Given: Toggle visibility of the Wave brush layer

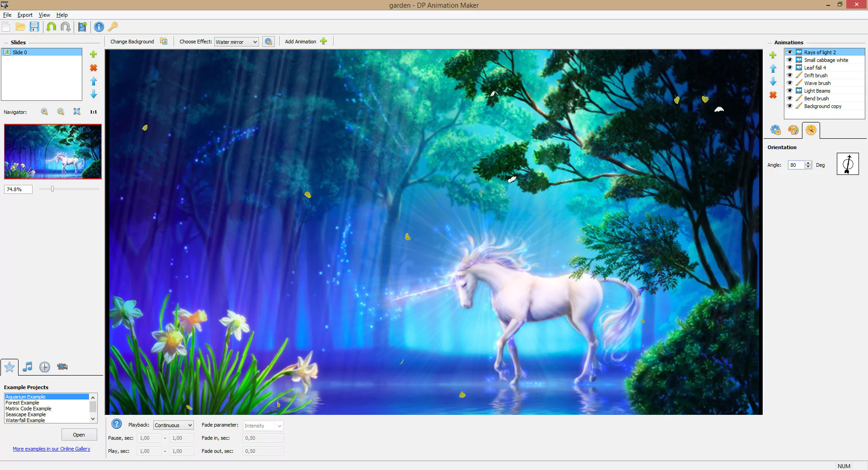Looking at the screenshot, I should pos(790,83).
